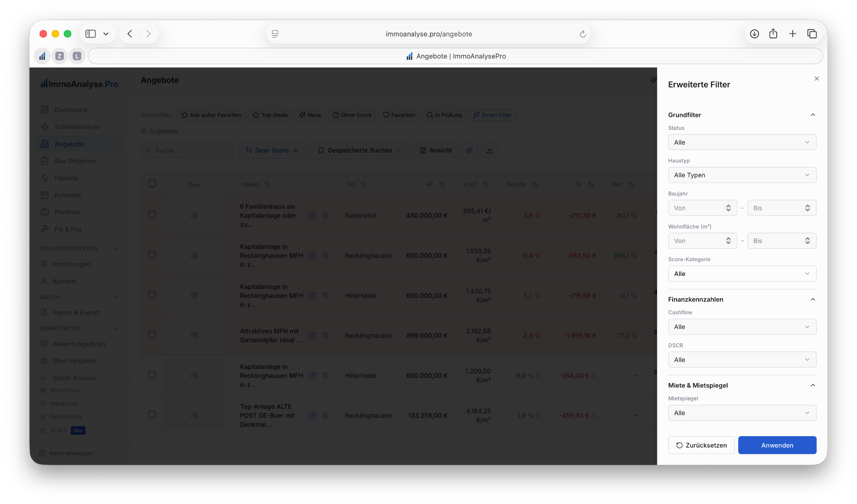The height and width of the screenshot is (504, 857).
Task: Check the Recklinghausen 0,4 % row checkbox
Action: [x=152, y=255]
